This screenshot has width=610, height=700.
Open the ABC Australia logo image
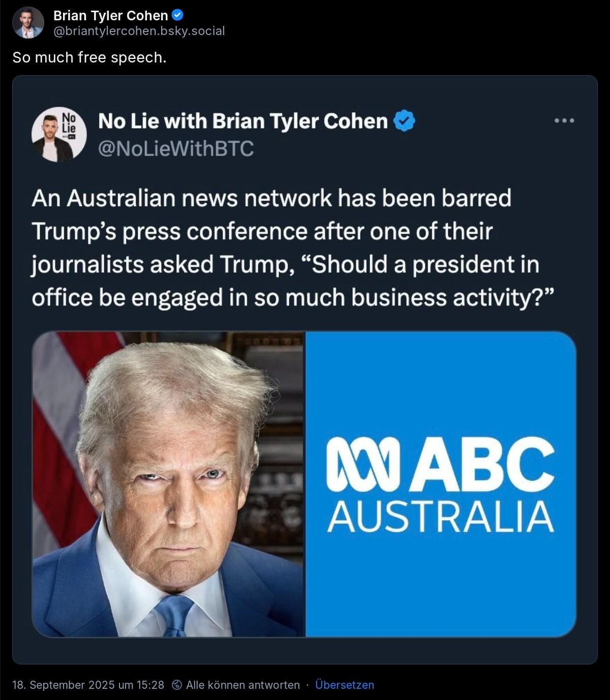441,484
